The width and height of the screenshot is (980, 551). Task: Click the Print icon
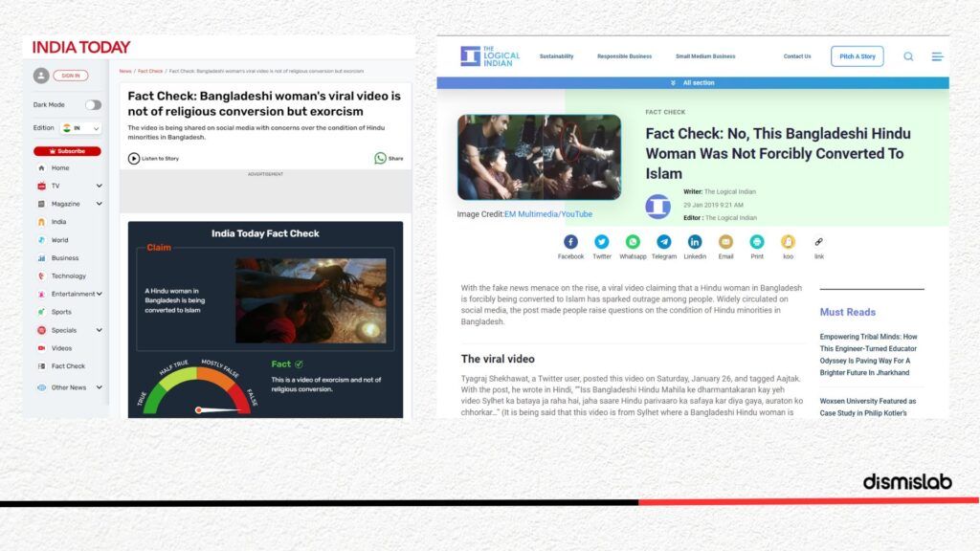click(757, 242)
